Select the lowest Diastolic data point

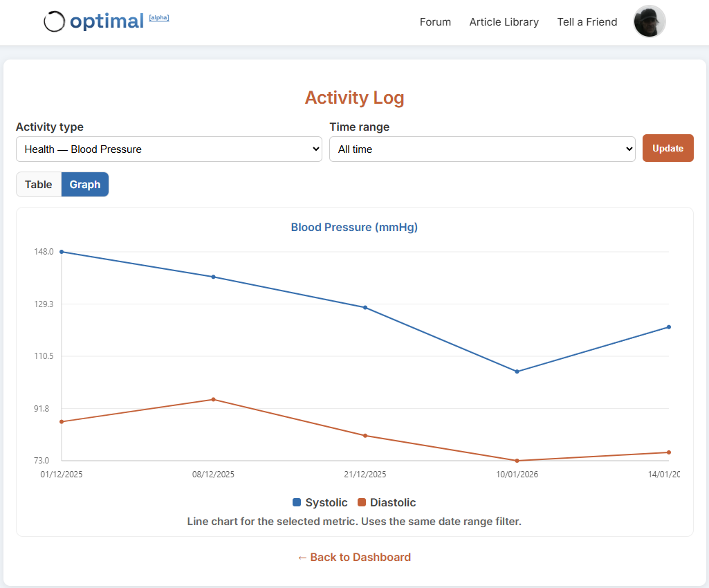coord(517,459)
